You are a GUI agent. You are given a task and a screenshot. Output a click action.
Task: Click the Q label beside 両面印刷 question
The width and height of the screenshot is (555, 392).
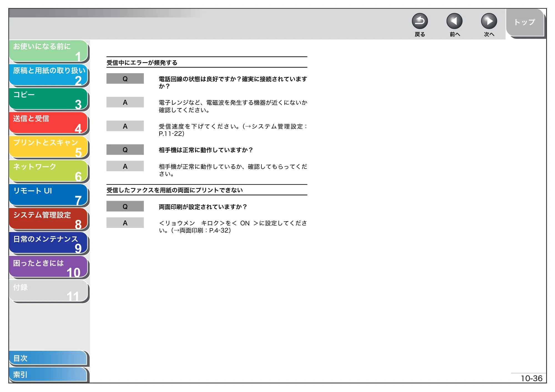(x=125, y=207)
